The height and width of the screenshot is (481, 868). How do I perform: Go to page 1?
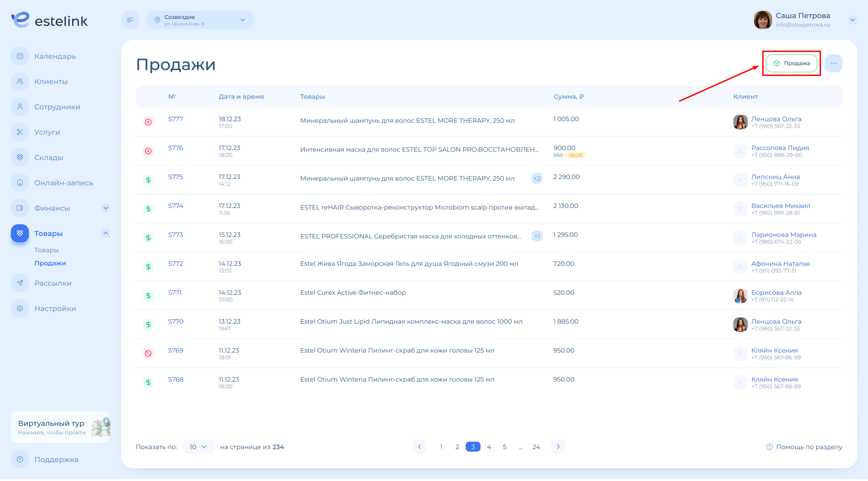[441, 447]
